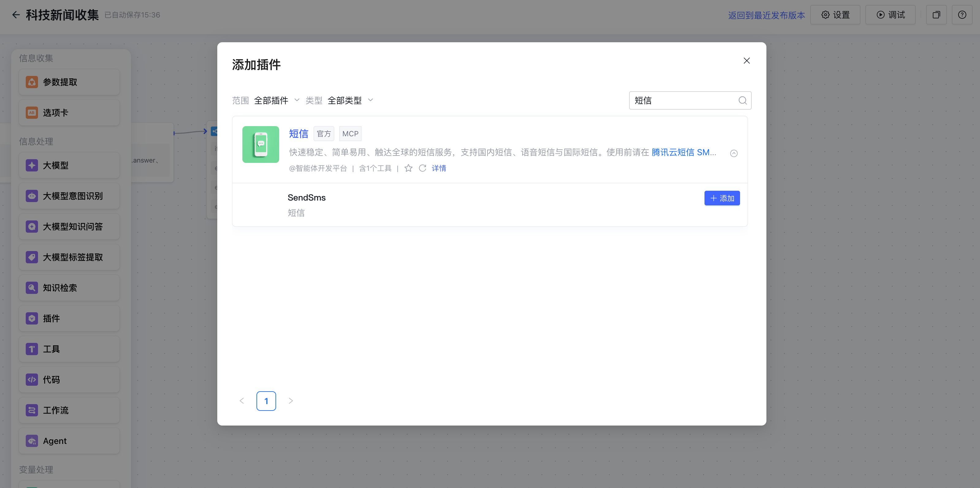980x488 pixels.
Task: Click the refresh icon beside 详情
Action: 422,168
